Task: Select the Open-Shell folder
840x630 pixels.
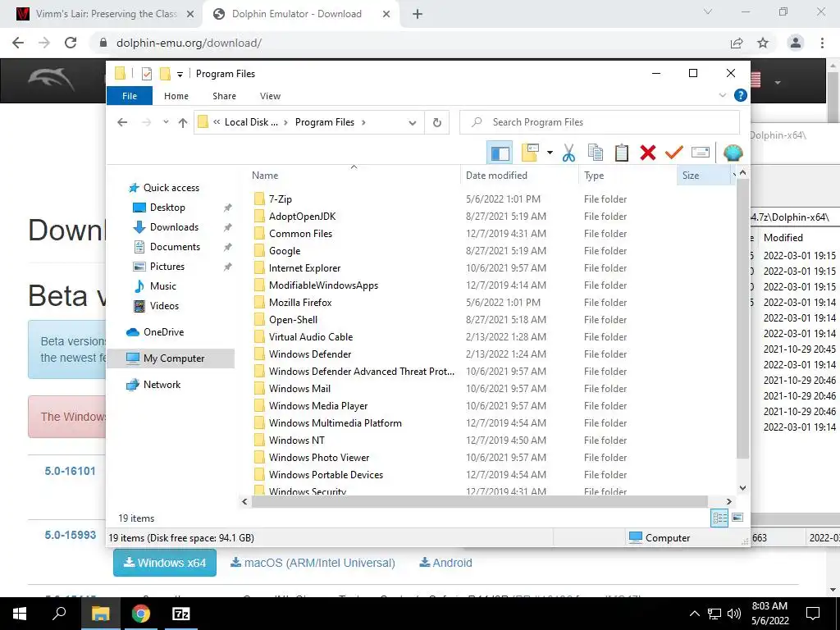Action: click(x=293, y=320)
